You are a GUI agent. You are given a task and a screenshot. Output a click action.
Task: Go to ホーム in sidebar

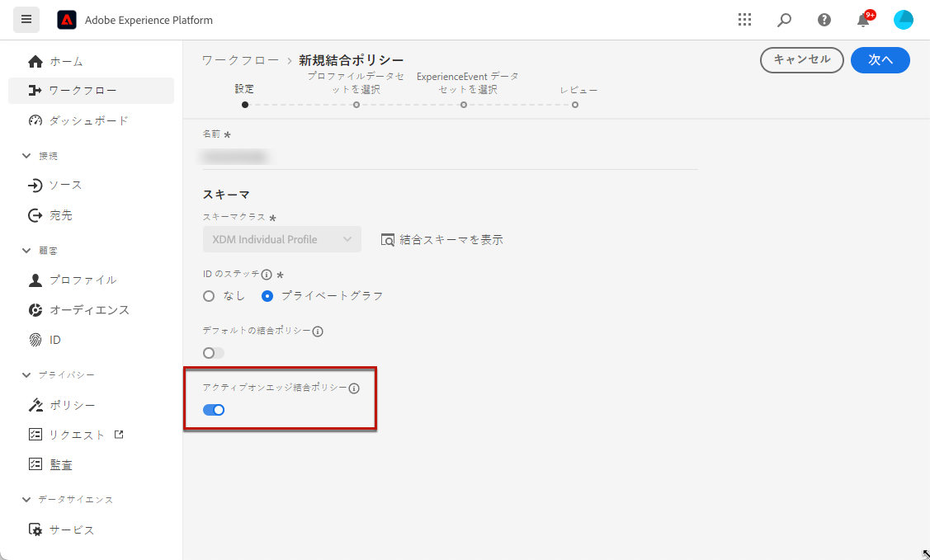[x=92, y=61]
